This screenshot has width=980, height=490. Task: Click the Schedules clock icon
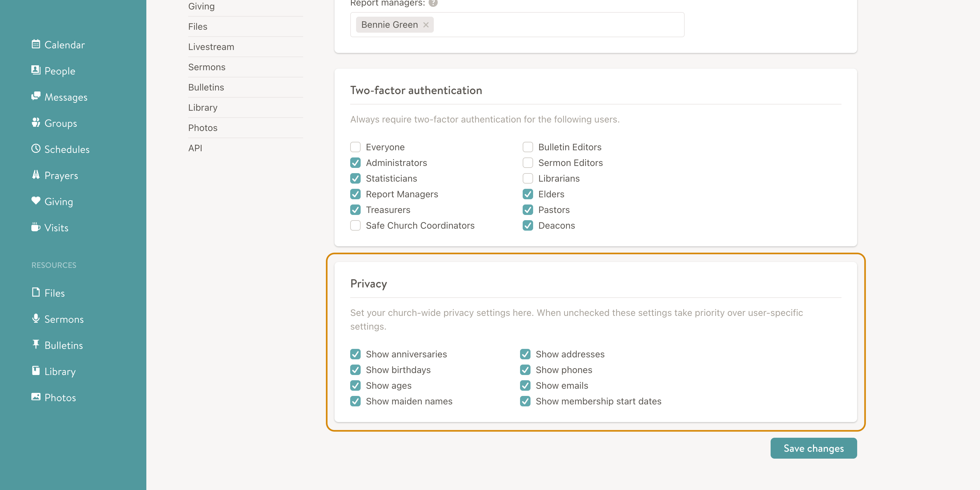click(x=36, y=149)
